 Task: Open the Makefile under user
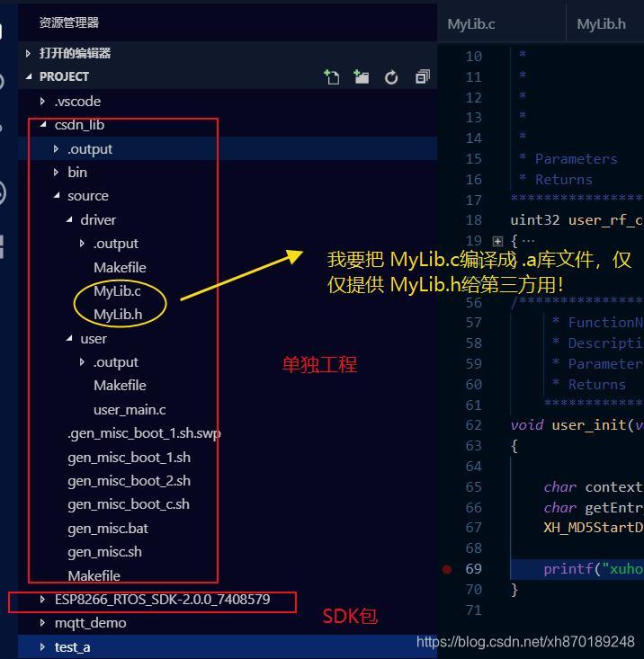[x=120, y=386]
